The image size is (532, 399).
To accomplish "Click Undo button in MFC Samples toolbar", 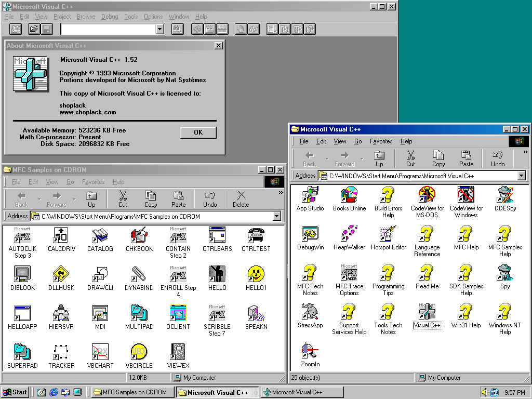I will click(x=210, y=199).
